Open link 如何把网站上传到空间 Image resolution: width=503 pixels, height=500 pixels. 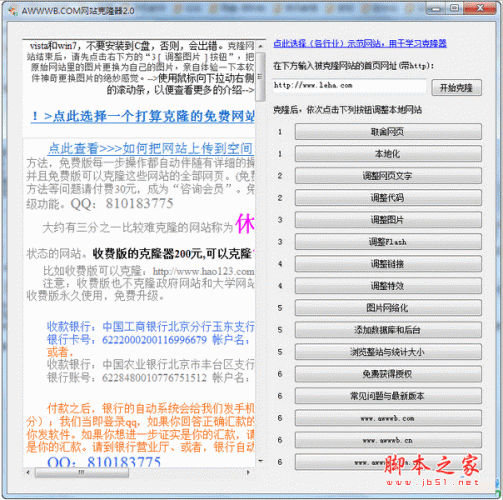coord(151,148)
